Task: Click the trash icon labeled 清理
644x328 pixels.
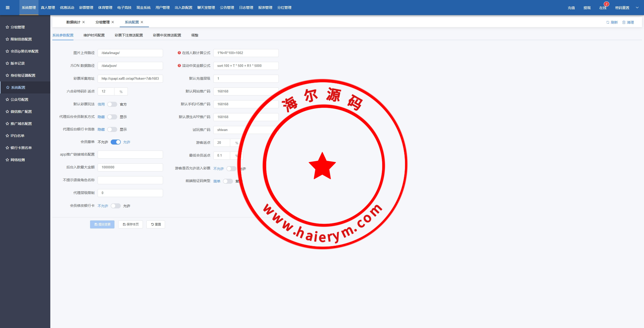Action: pyautogui.click(x=624, y=22)
